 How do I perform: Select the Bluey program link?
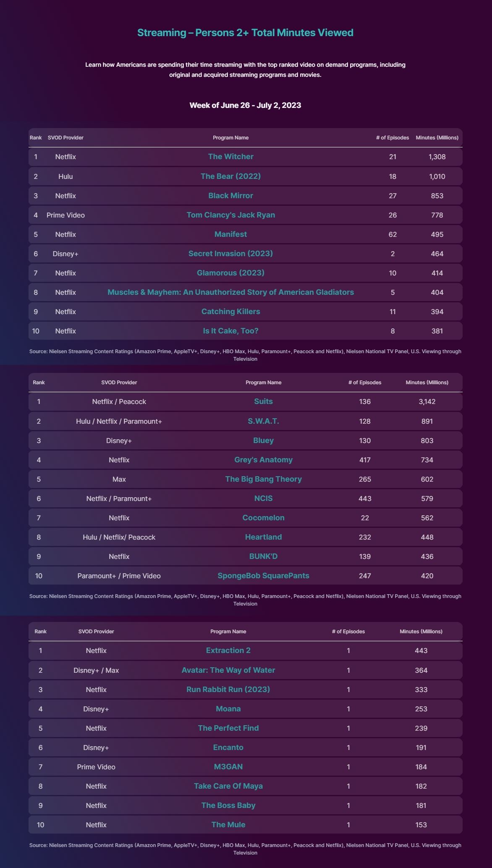263,441
